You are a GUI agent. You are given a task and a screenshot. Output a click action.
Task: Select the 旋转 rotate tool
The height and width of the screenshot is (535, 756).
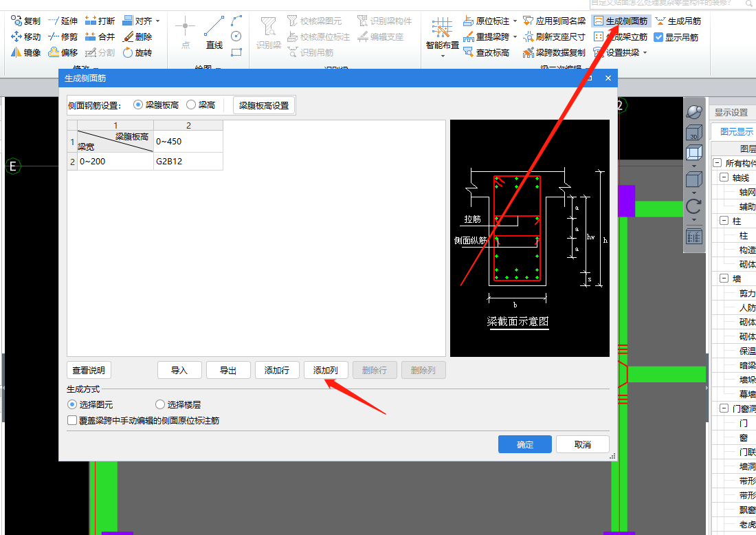pos(137,52)
